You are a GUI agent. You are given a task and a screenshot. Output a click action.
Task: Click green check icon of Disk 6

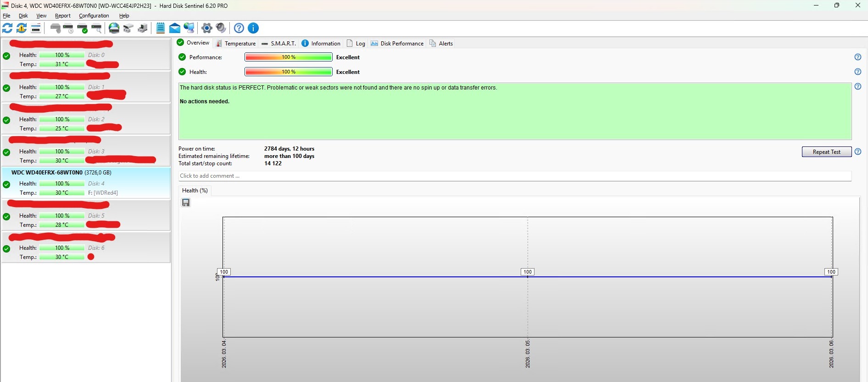pos(6,249)
